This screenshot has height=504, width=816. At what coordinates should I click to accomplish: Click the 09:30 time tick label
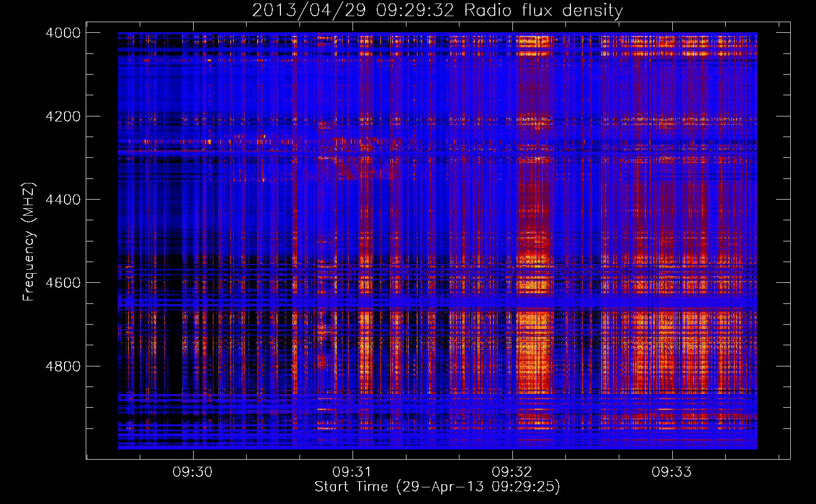point(193,472)
